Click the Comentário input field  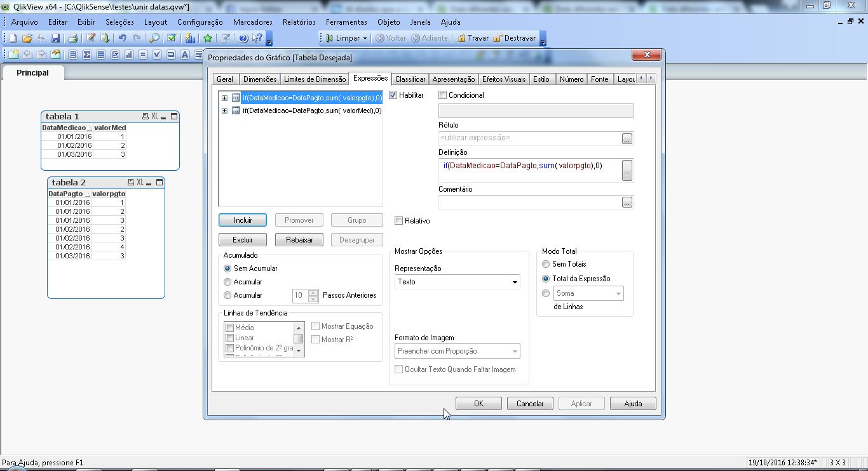(530, 202)
